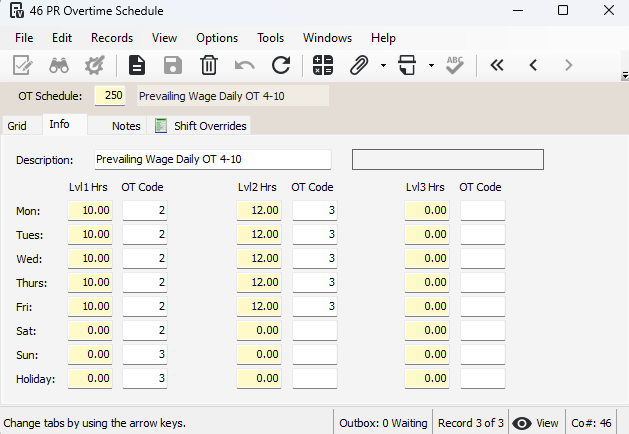
Task: Expand the printer dropdown arrow
Action: [x=431, y=65]
